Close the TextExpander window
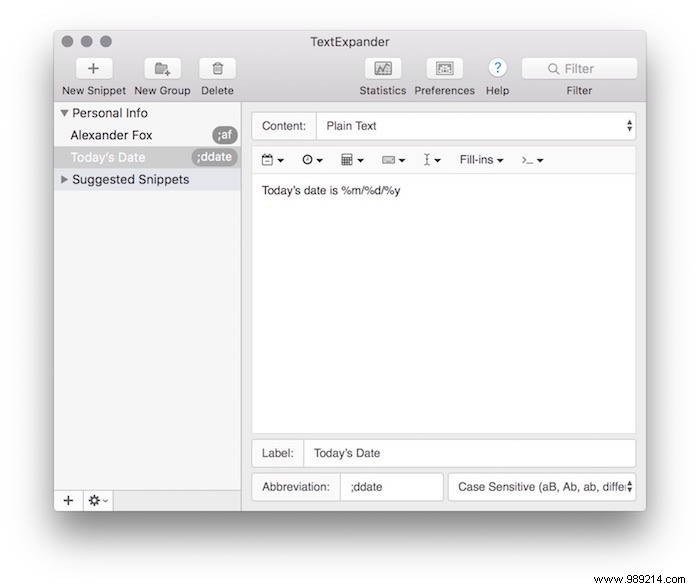700x588 pixels. [67, 42]
